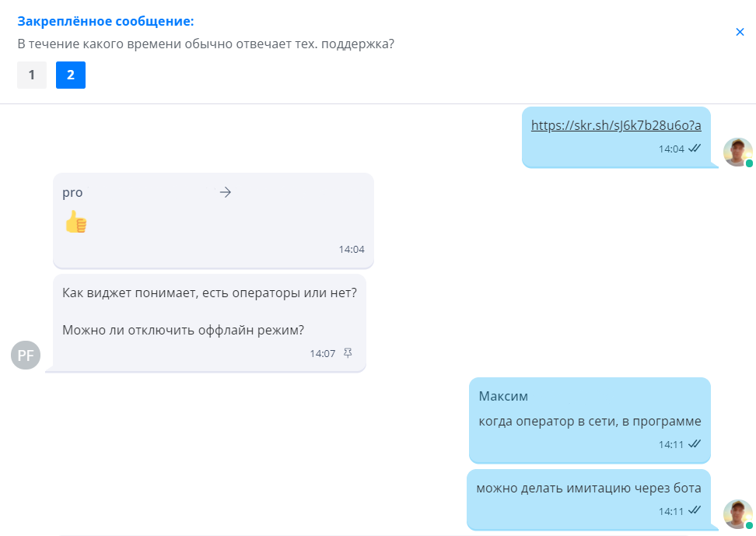The height and width of the screenshot is (536, 756).
Task: Click read checkmarks on the "через бота" message
Action: [695, 511]
